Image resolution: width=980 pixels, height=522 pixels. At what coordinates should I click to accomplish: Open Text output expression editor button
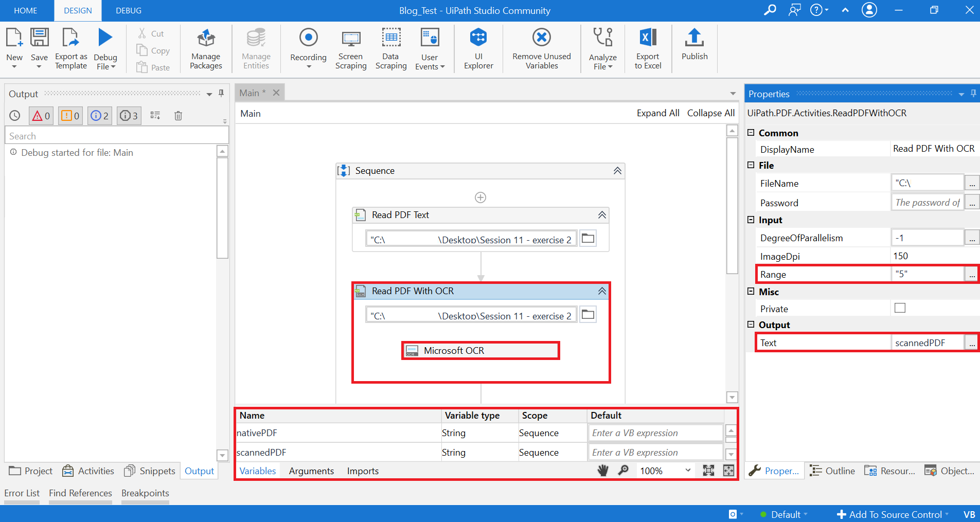972,343
